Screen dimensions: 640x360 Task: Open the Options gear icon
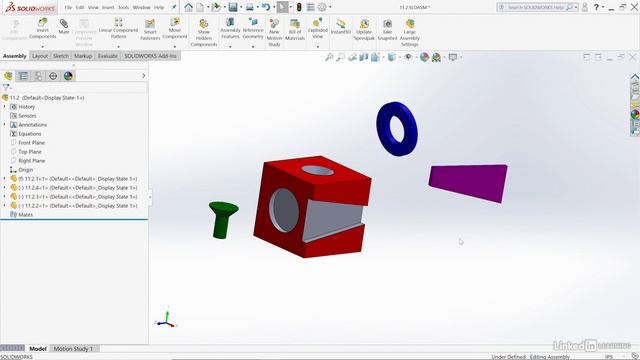coord(322,7)
